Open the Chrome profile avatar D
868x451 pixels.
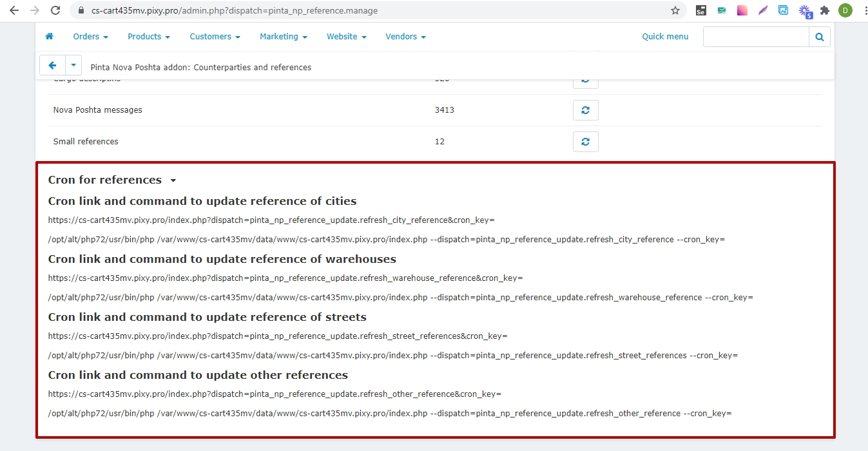(845, 10)
